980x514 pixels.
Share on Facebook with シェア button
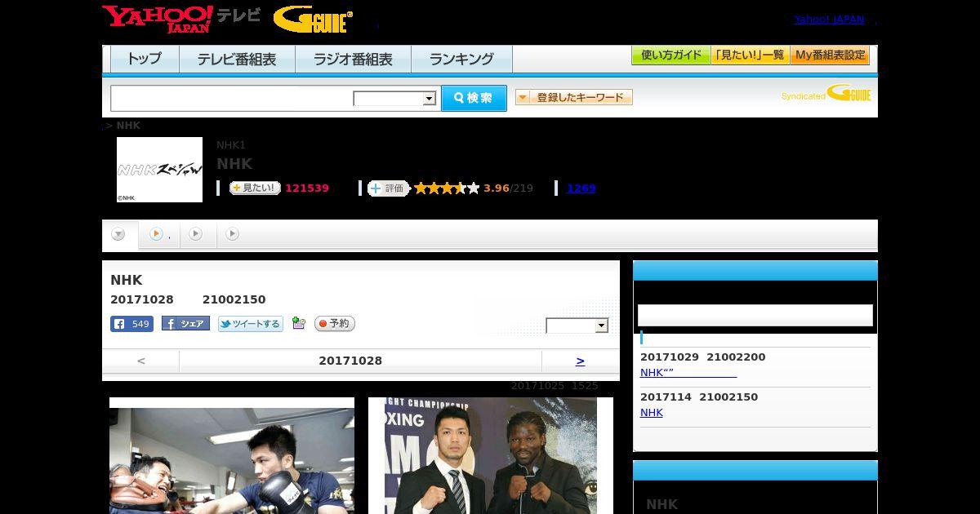coord(185,323)
